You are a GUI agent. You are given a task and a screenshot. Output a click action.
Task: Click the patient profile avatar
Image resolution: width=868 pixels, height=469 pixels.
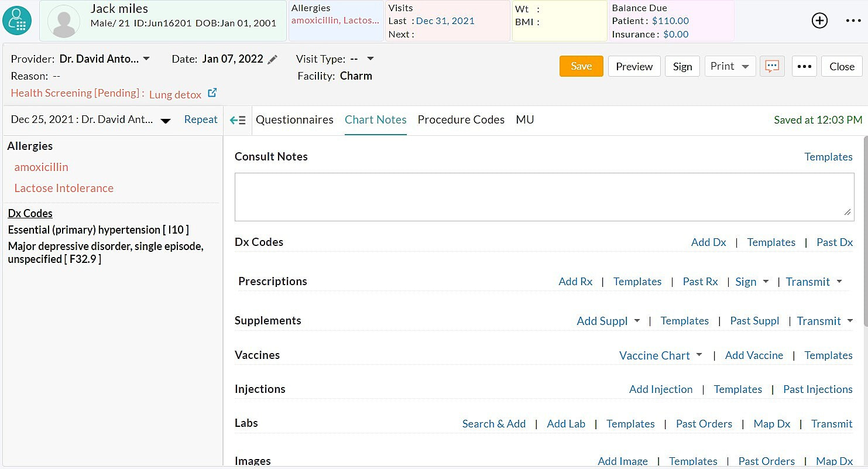point(63,22)
